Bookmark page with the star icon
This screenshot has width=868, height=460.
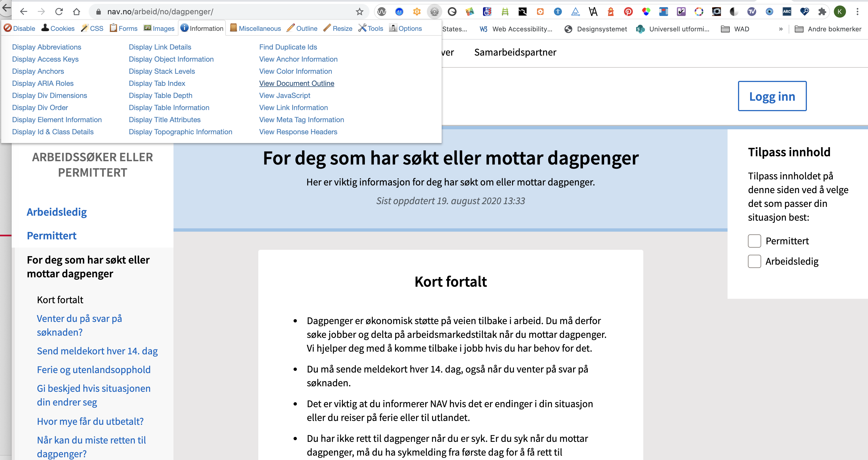click(x=360, y=12)
